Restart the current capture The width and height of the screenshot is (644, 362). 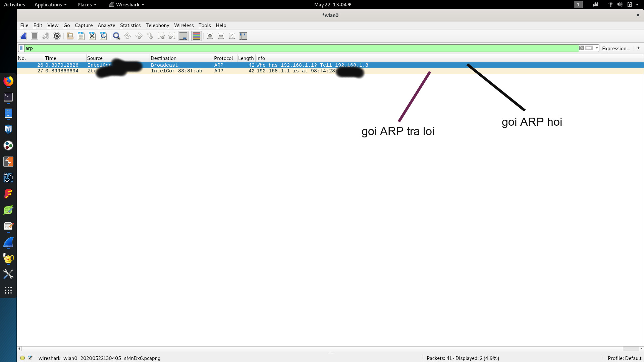pyautogui.click(x=46, y=36)
